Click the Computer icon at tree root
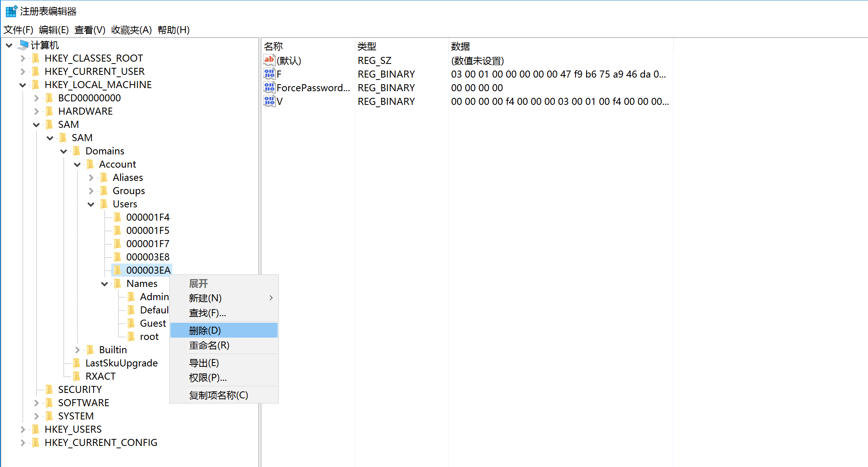 (x=24, y=45)
